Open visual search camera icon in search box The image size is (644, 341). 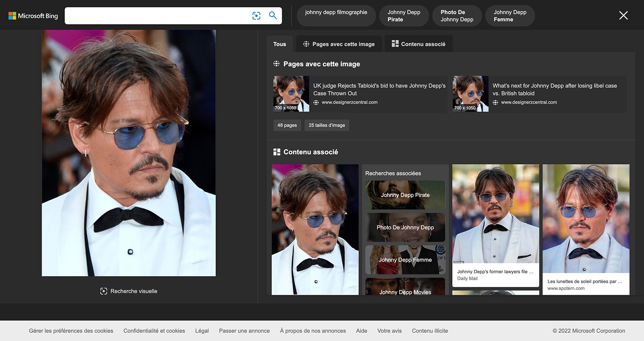click(x=256, y=16)
